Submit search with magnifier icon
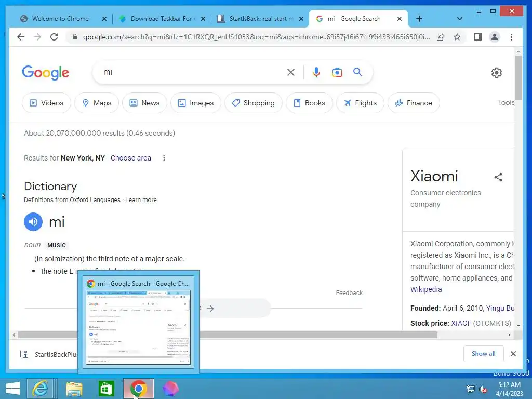Screen dimensions: 532x399 (x=357, y=72)
